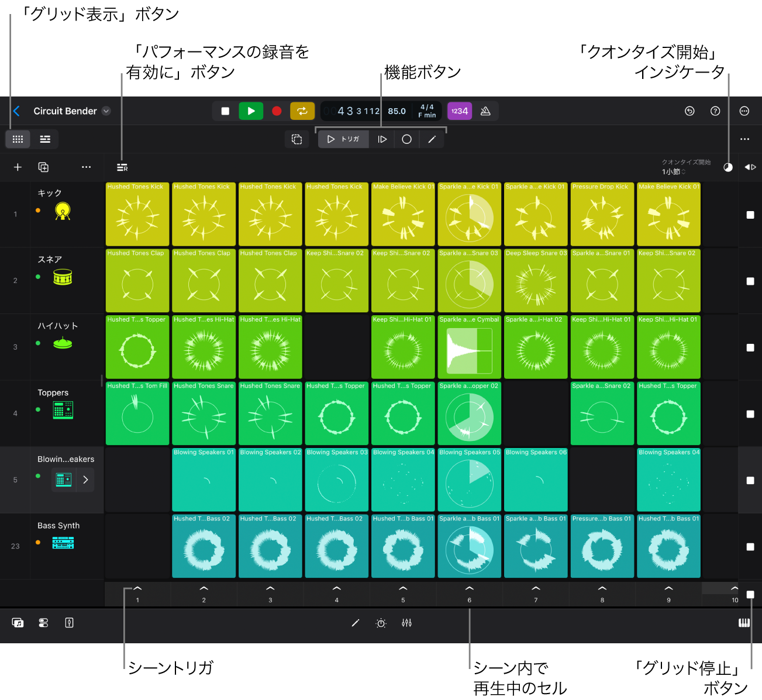Tap the metronome icon
Image resolution: width=762 pixels, height=700 pixels.
coord(485,111)
